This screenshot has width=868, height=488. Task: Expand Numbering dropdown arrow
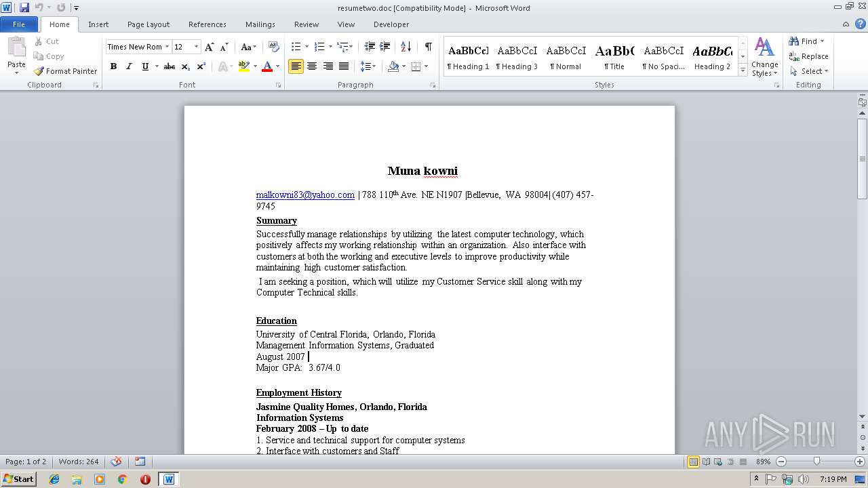[x=330, y=47]
